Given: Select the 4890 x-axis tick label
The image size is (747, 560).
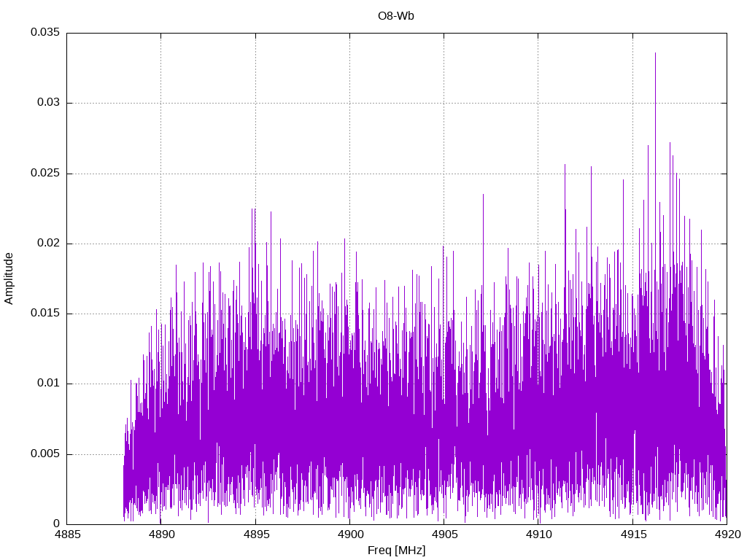Looking at the screenshot, I should 160,535.
